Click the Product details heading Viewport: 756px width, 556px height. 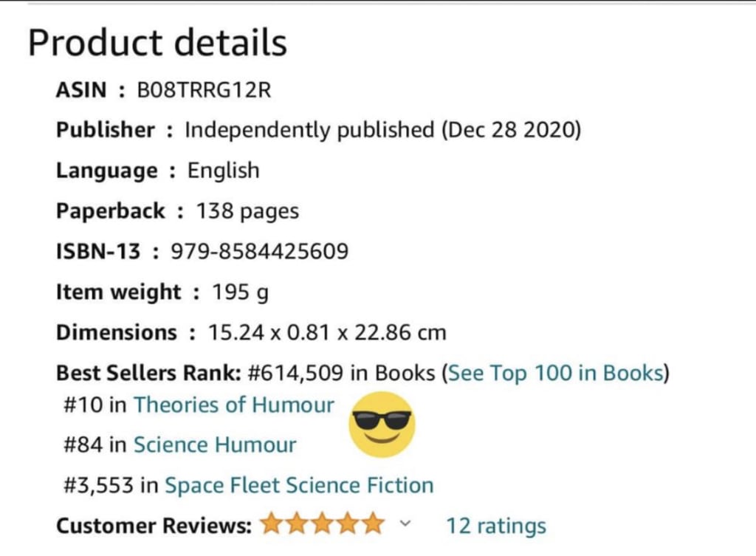157,43
